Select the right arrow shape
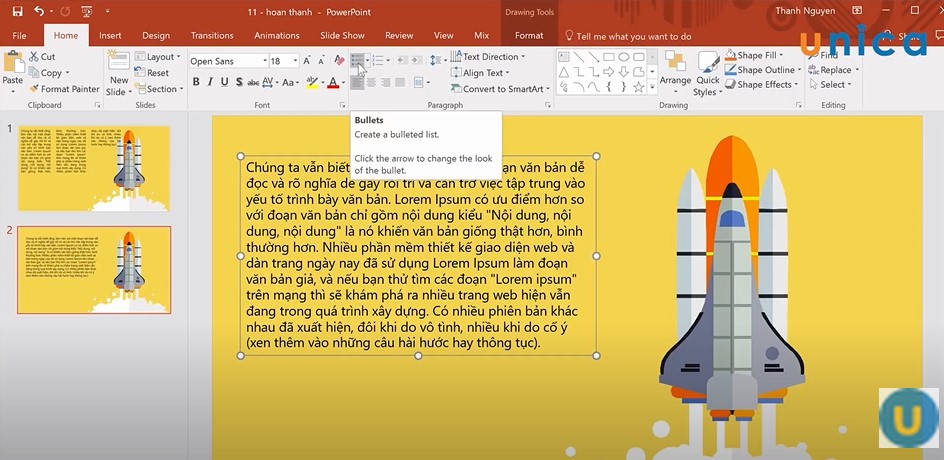Image resolution: width=944 pixels, height=460 pixels. (609, 72)
